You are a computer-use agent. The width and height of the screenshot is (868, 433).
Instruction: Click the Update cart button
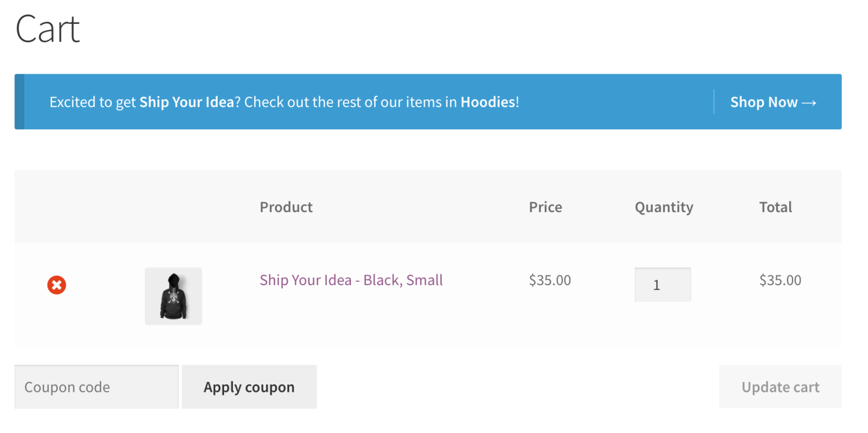click(x=780, y=387)
